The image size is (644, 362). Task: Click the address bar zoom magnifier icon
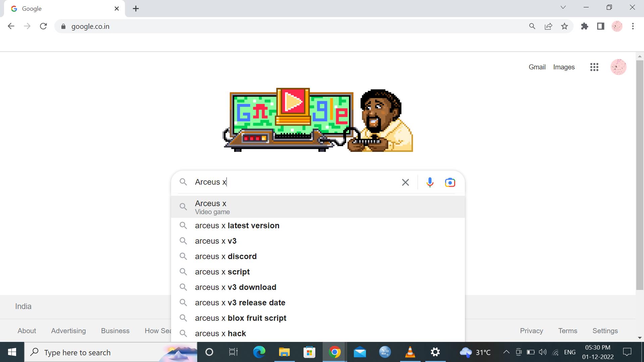(x=532, y=26)
